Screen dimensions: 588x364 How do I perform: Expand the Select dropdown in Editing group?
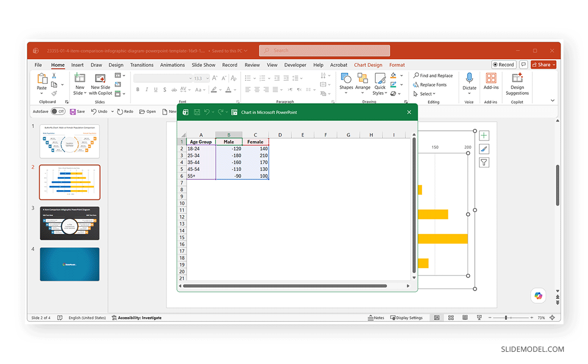[x=424, y=94]
